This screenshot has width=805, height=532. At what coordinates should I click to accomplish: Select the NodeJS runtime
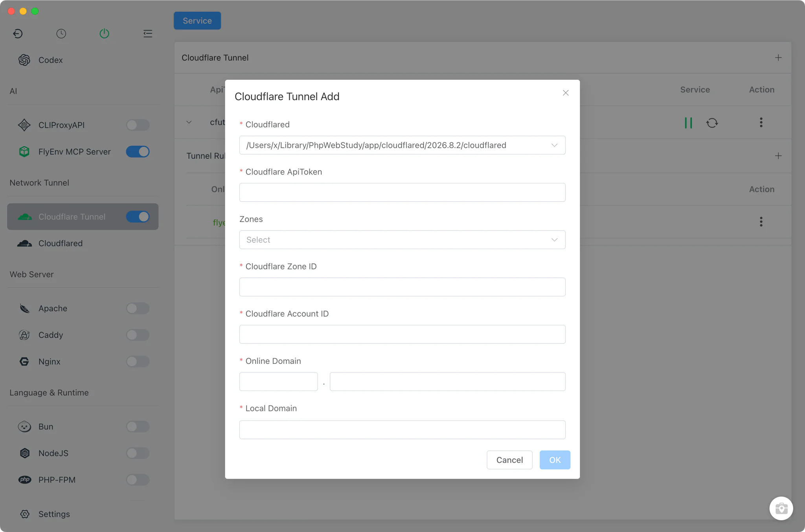[x=53, y=453]
